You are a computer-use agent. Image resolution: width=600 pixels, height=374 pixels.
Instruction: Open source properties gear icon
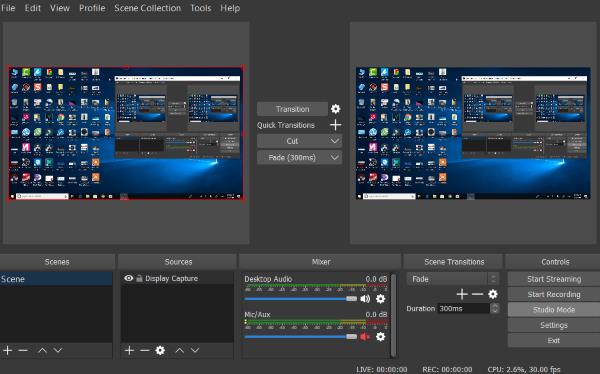click(x=160, y=350)
